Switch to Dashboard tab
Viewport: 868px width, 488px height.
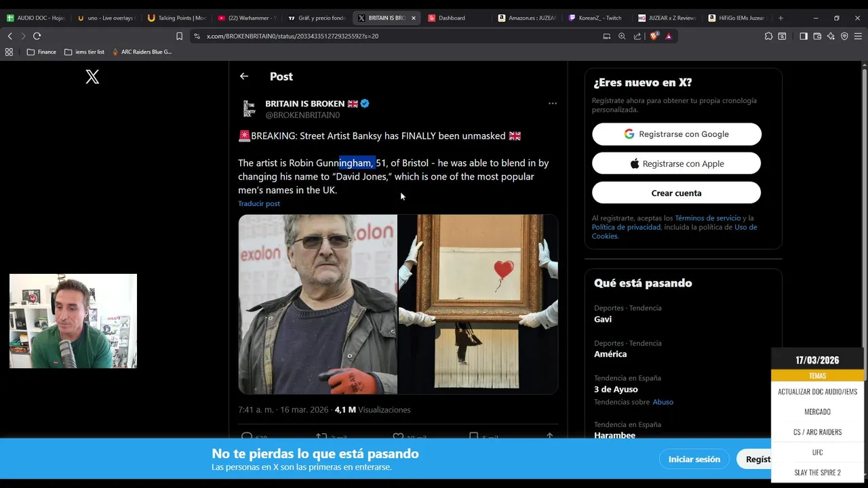[456, 18]
